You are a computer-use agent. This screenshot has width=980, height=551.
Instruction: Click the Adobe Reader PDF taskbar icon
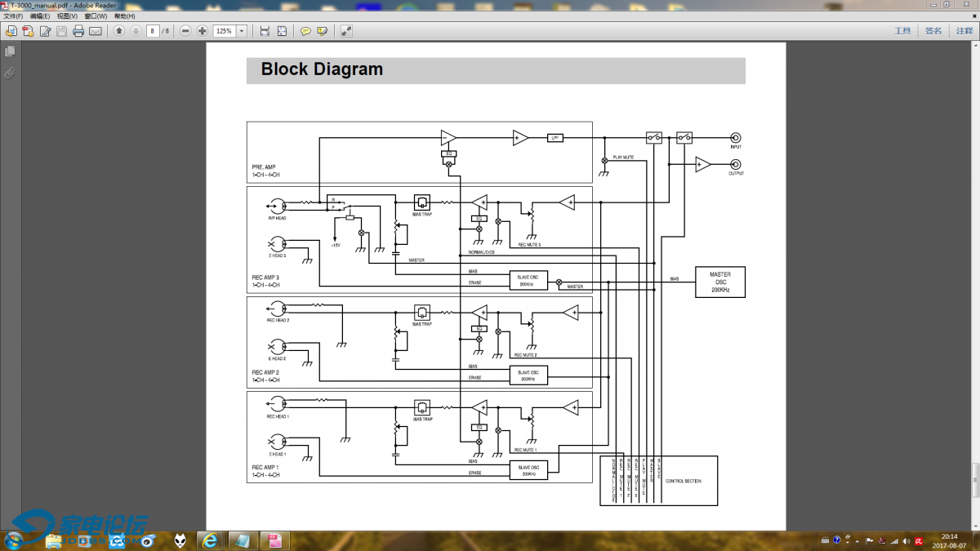point(274,540)
